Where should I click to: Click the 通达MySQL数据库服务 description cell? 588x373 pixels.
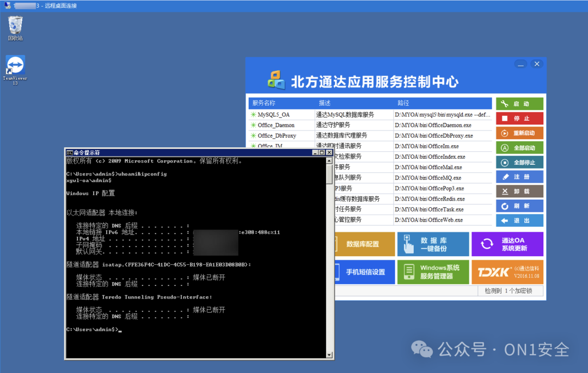tap(345, 115)
